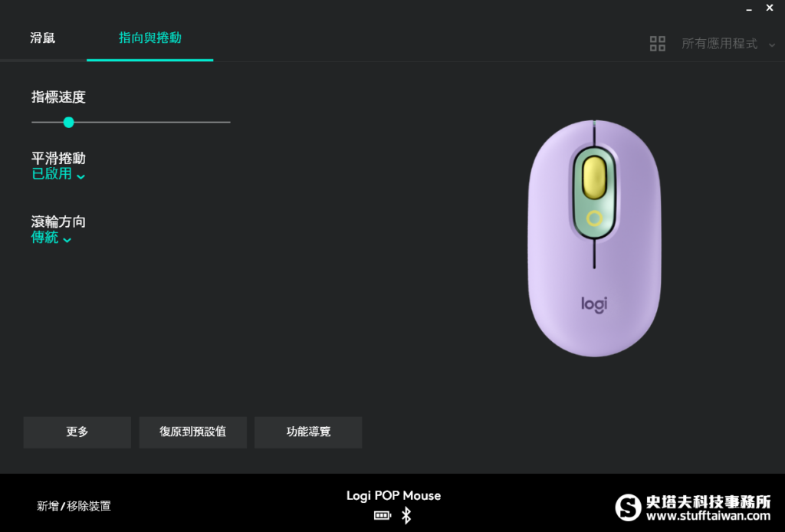Click the 更多 button
This screenshot has height=532, width=785.
77,432
